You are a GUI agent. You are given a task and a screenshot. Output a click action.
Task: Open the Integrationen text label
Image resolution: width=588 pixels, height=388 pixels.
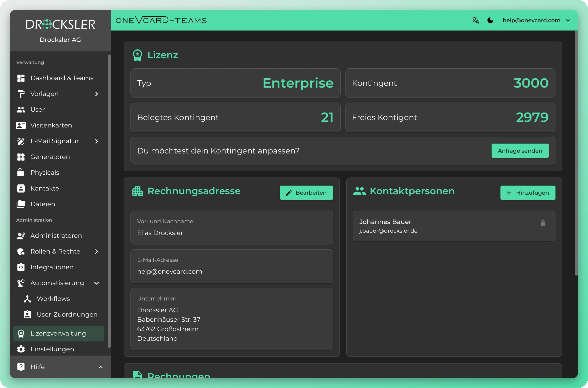point(52,267)
